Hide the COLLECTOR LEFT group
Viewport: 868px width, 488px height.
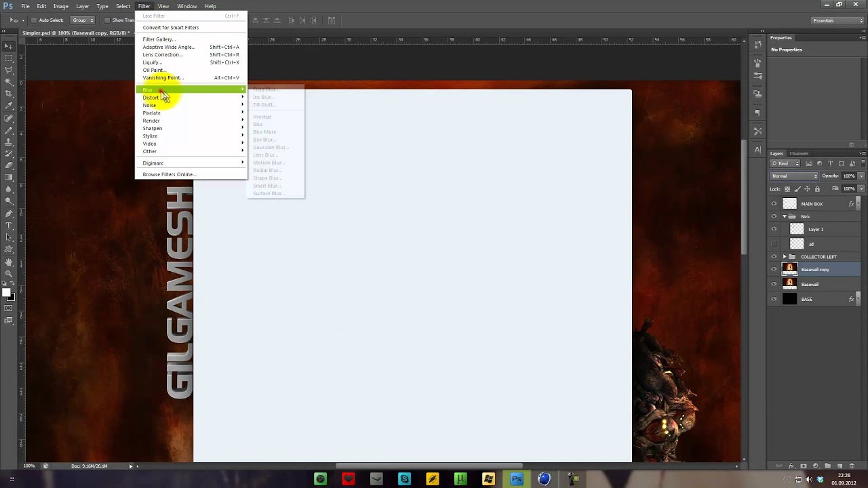tap(774, 257)
